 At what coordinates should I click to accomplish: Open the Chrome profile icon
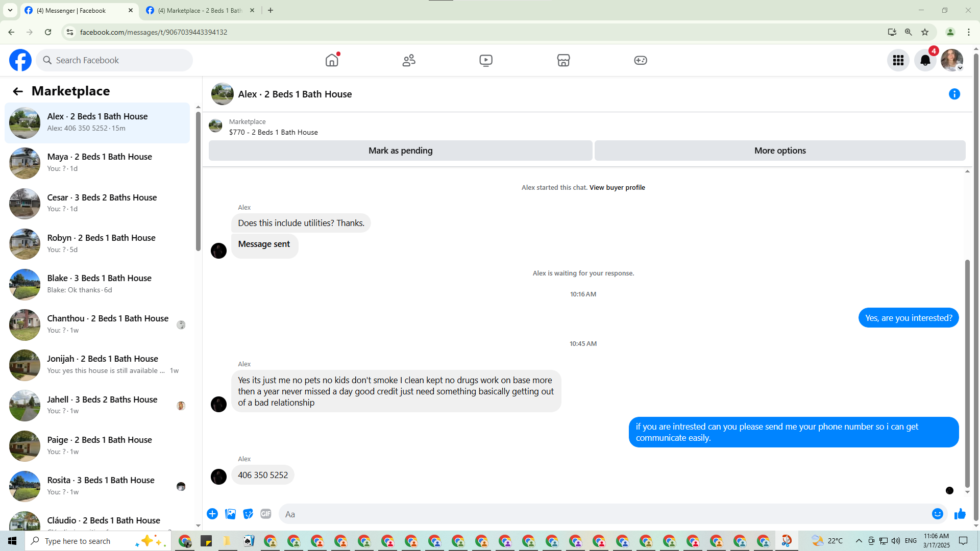point(950,32)
